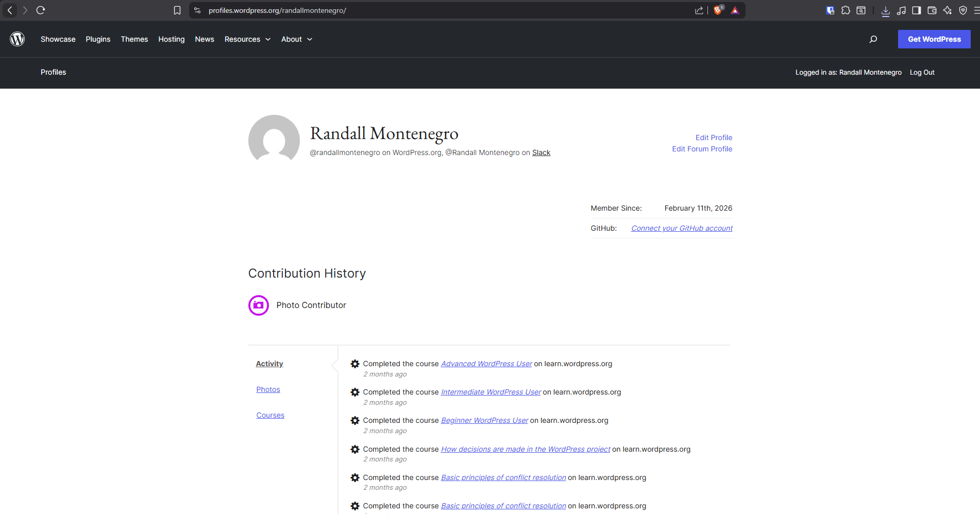
Task: Click the profile avatar image
Action: (274, 138)
